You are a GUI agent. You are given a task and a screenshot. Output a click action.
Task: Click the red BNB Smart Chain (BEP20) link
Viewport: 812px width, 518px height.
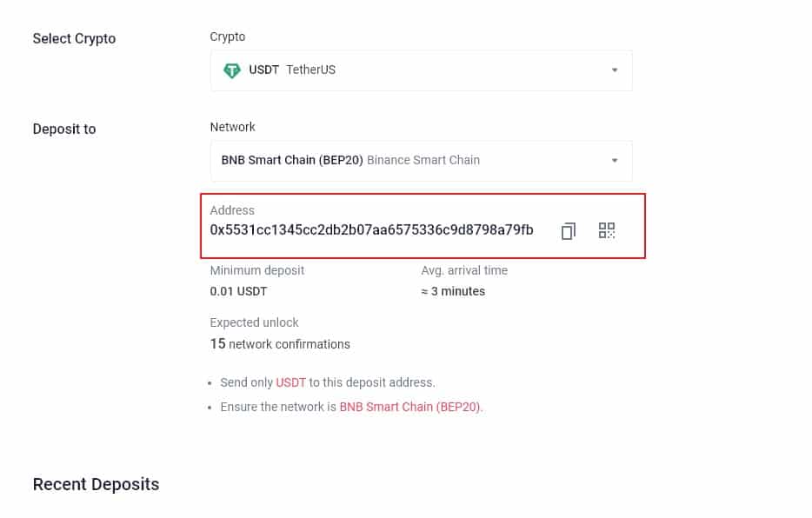409,407
